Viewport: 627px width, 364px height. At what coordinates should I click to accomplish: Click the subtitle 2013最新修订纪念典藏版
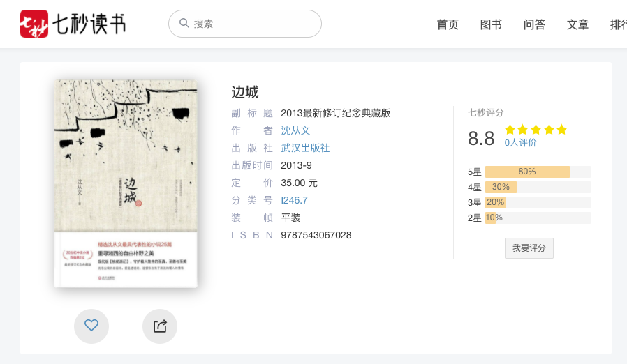pos(335,113)
